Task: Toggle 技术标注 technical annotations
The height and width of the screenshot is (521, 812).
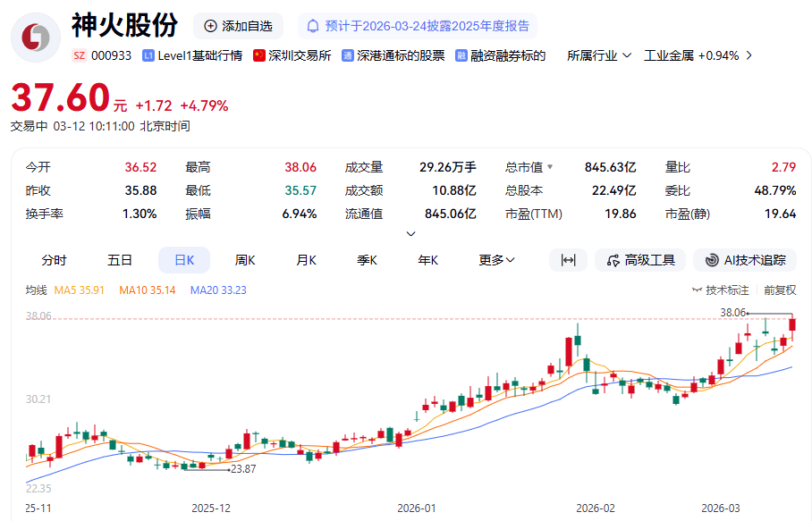Action: tap(721, 290)
